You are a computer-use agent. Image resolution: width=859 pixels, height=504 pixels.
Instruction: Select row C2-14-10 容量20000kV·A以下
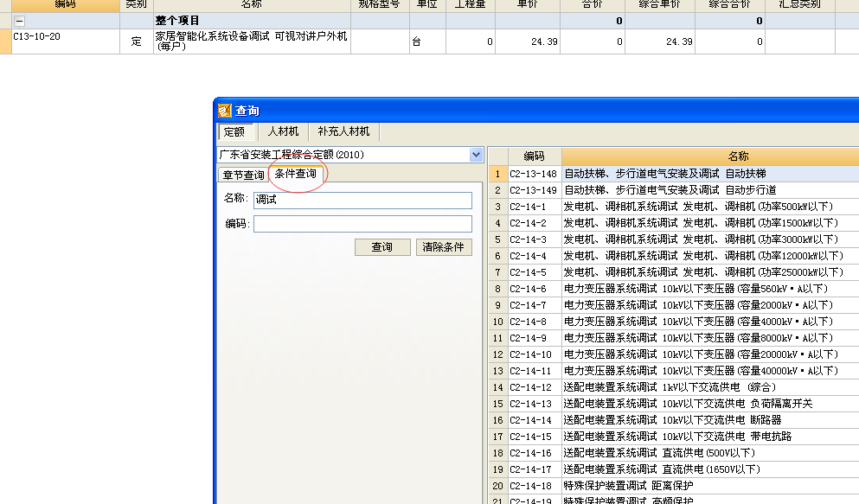click(x=674, y=354)
